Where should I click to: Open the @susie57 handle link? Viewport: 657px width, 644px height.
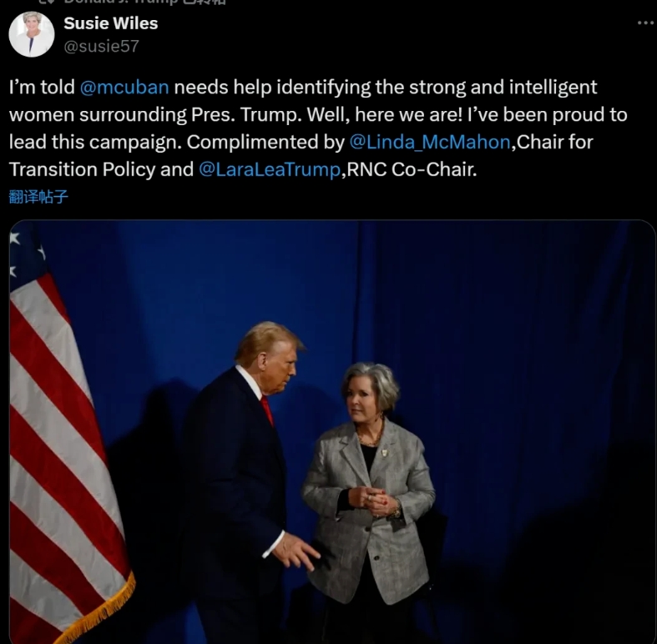101,46
